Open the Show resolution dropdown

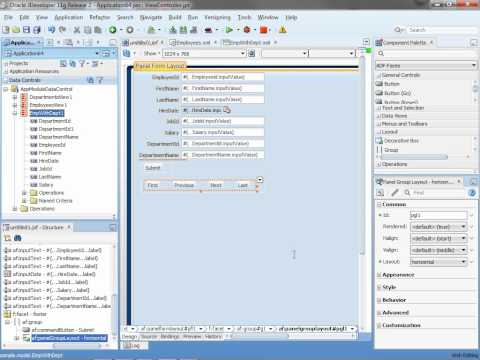[243, 53]
